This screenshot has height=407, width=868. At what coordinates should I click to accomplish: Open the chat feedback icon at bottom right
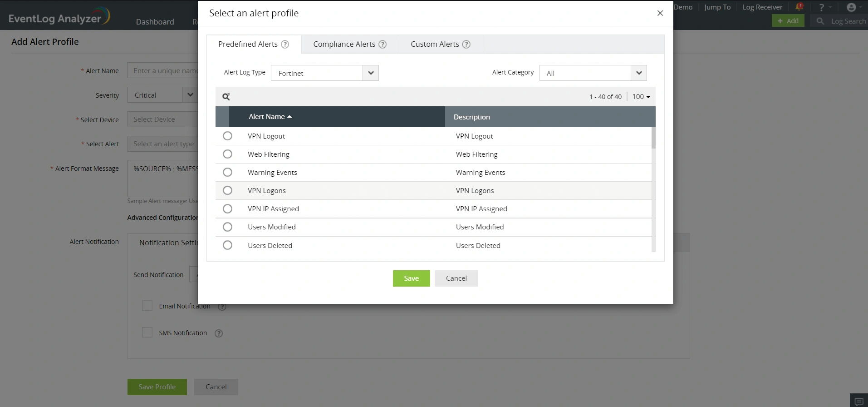858,402
